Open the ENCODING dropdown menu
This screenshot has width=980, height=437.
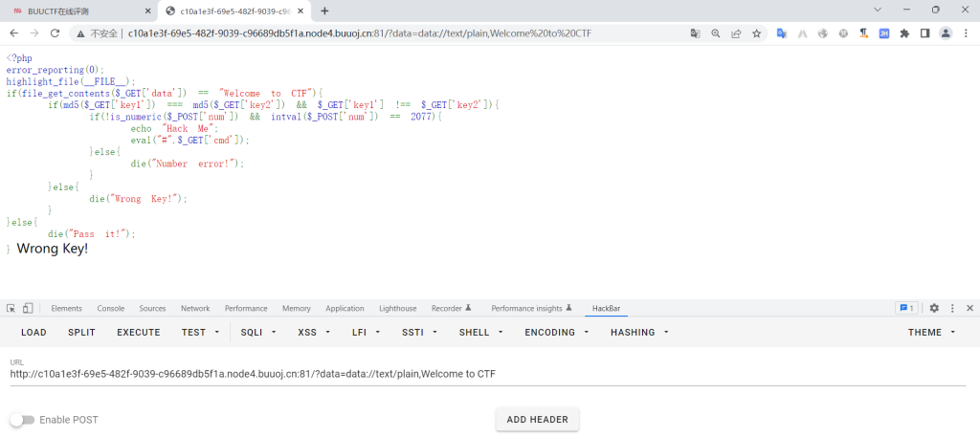[x=555, y=332]
